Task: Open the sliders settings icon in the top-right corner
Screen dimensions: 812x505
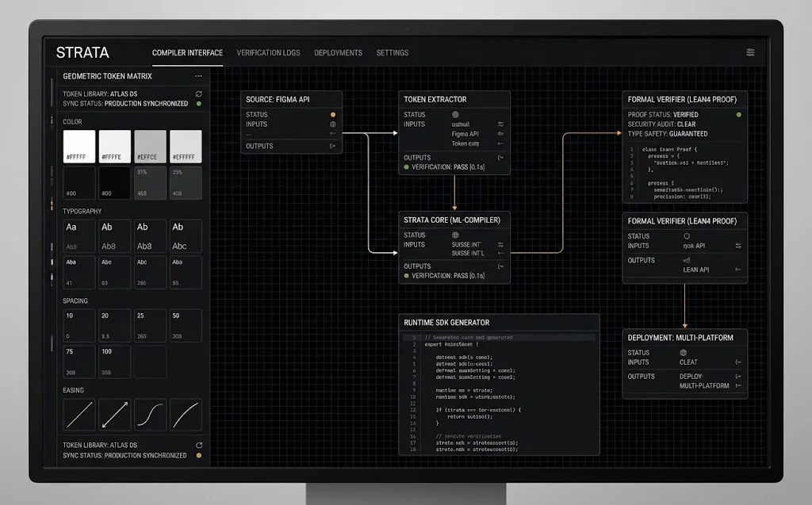Action: [750, 52]
